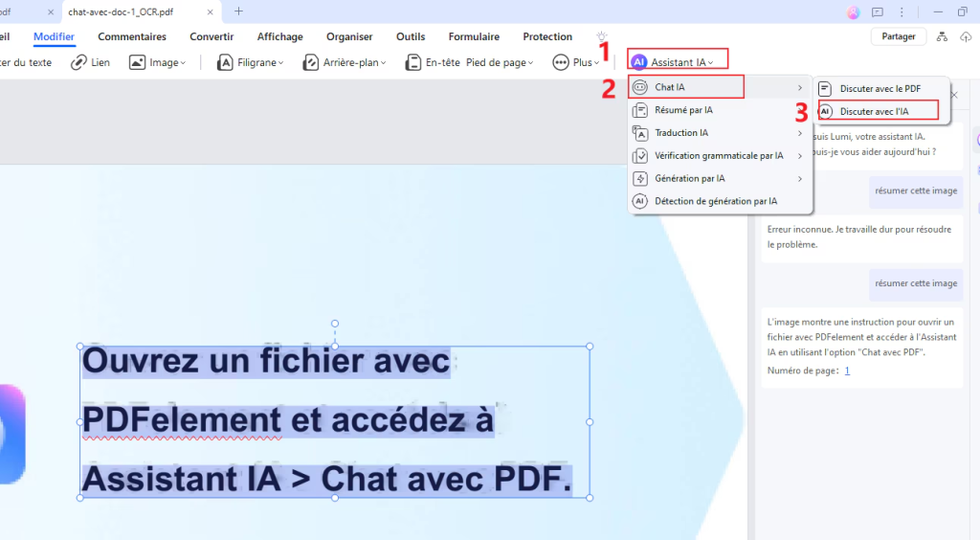The height and width of the screenshot is (540, 980).
Task: Click the Discuter avec l'IA icon
Action: pos(825,111)
